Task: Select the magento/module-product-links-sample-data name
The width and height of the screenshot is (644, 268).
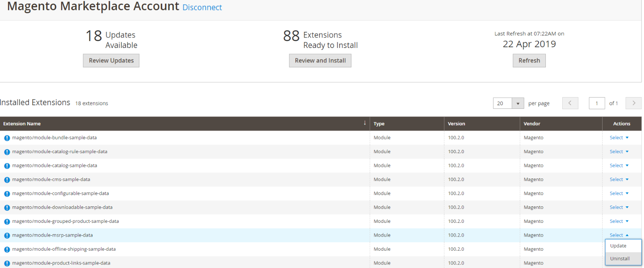Action: tap(61, 263)
